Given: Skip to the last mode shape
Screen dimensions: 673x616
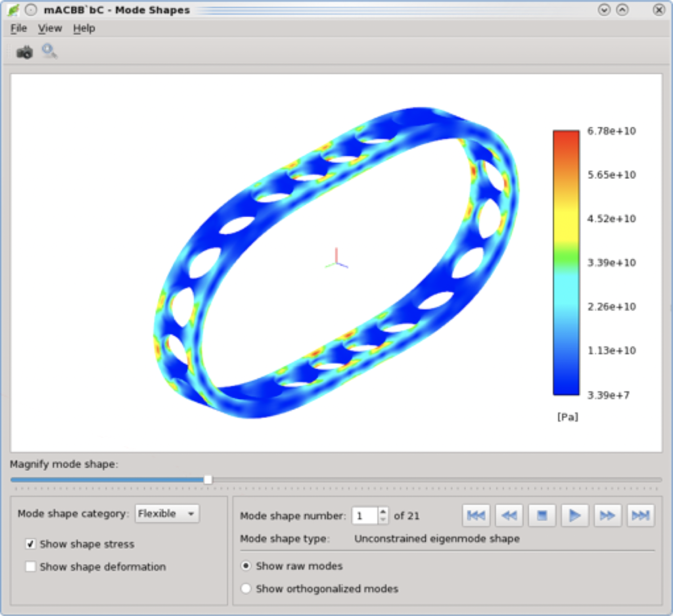Looking at the screenshot, I should (640, 515).
